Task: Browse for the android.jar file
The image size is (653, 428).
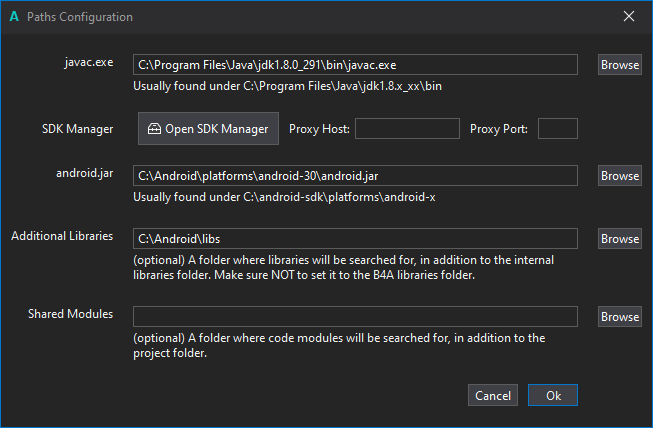Action: [x=620, y=176]
